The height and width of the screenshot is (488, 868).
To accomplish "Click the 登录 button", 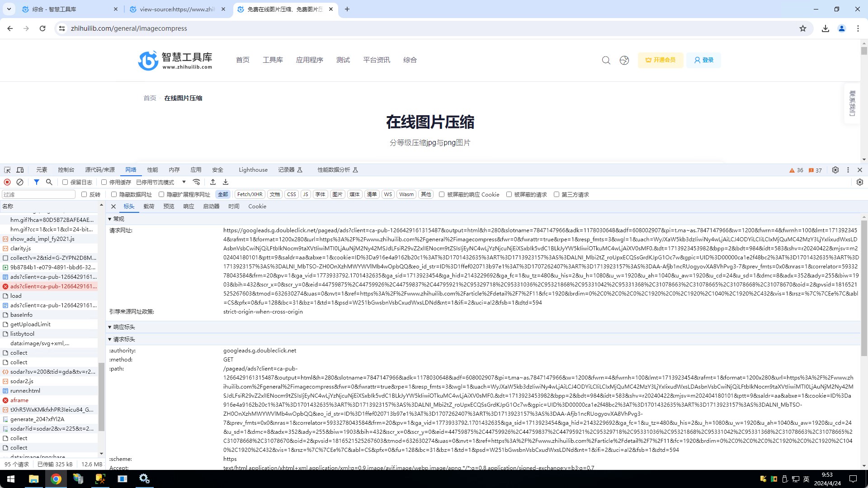I will pyautogui.click(x=703, y=60).
